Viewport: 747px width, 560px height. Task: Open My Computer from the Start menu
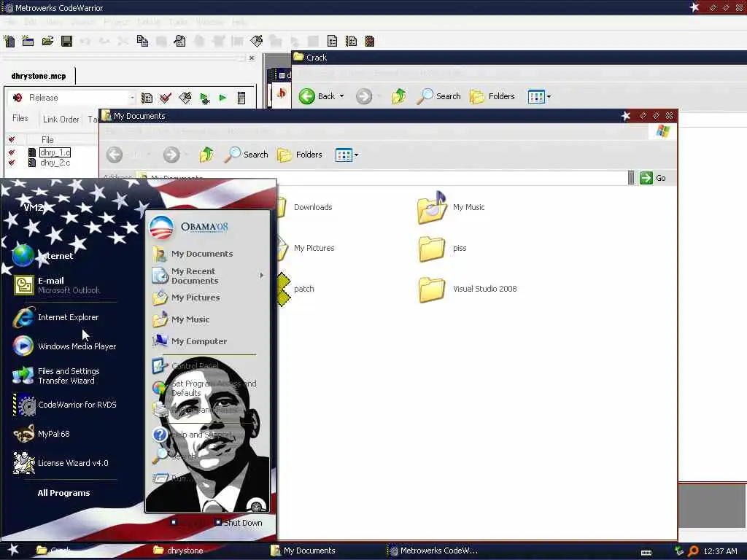(x=190, y=341)
